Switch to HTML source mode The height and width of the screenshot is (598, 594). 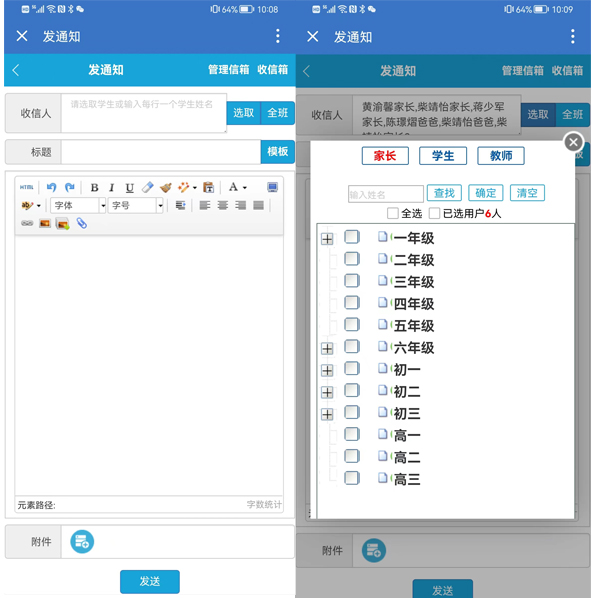point(27,187)
